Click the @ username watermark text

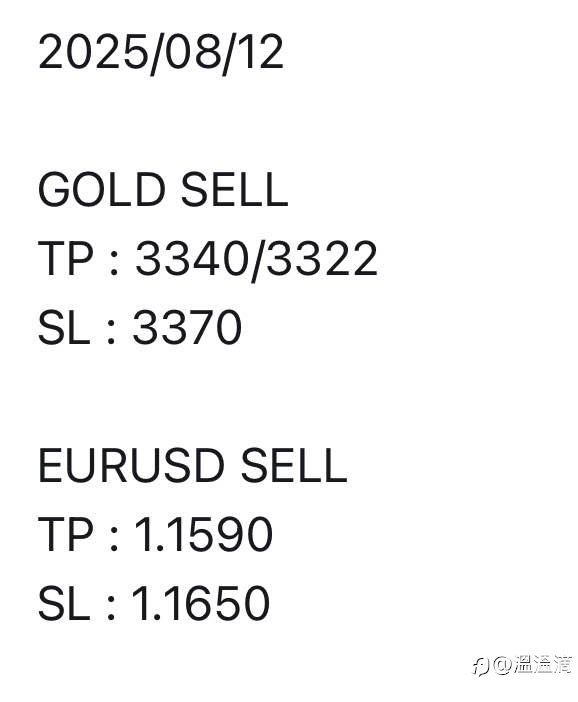[x=532, y=665]
